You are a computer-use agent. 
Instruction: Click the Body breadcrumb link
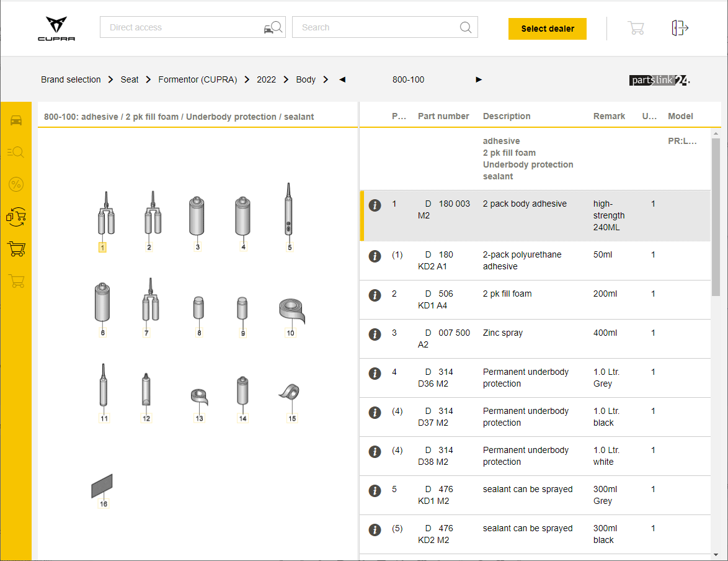coord(306,79)
